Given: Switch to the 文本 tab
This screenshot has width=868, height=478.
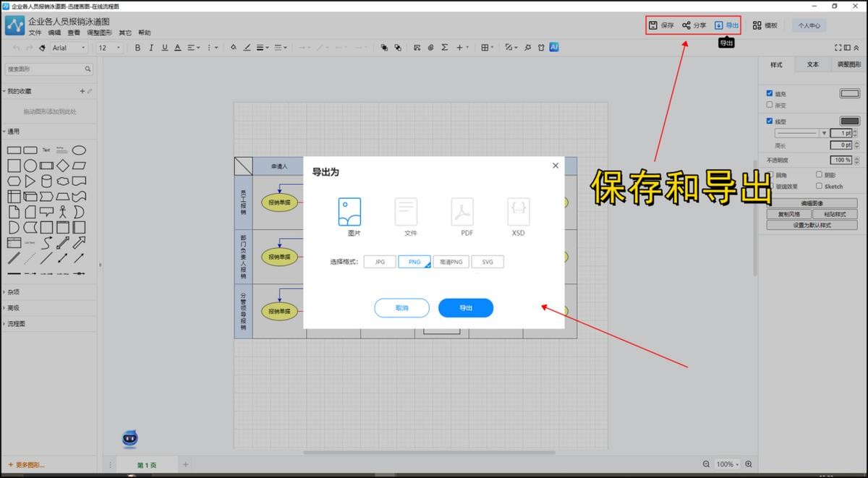Looking at the screenshot, I should (813, 64).
